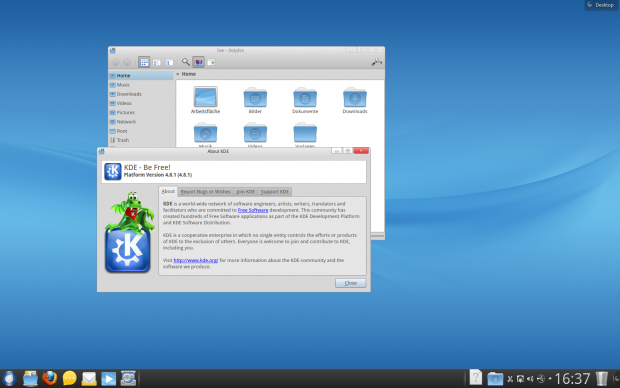Select the Musik folder icon
The image size is (620, 388).
tap(205, 132)
